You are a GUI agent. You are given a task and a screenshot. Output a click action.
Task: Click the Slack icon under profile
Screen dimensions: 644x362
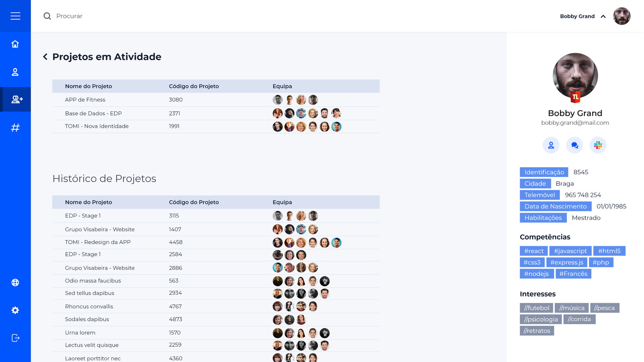598,145
